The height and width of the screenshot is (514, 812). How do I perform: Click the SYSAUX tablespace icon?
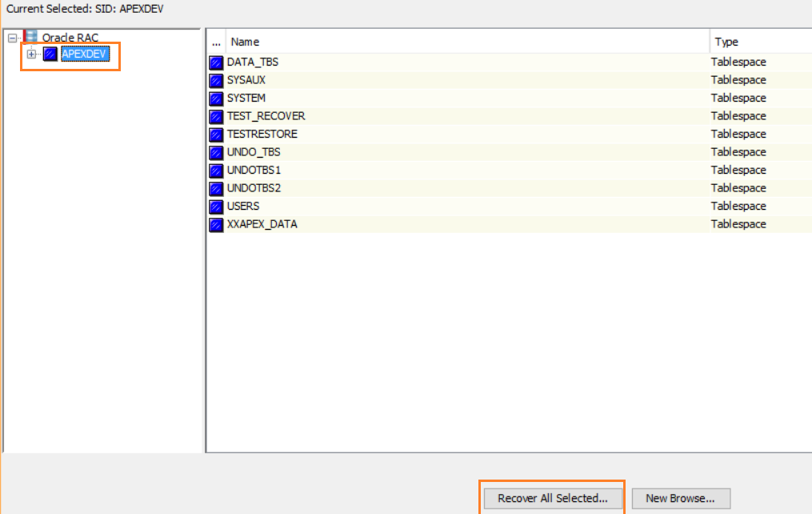pos(216,79)
